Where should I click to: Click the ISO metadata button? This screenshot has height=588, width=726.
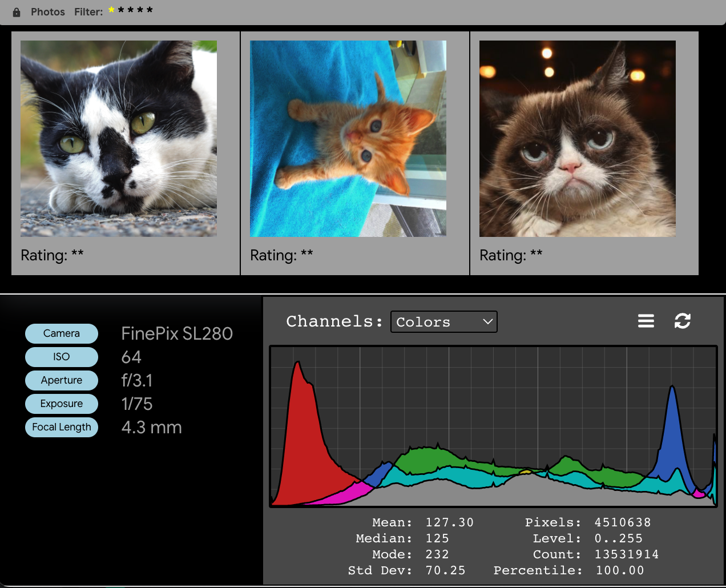[62, 357]
